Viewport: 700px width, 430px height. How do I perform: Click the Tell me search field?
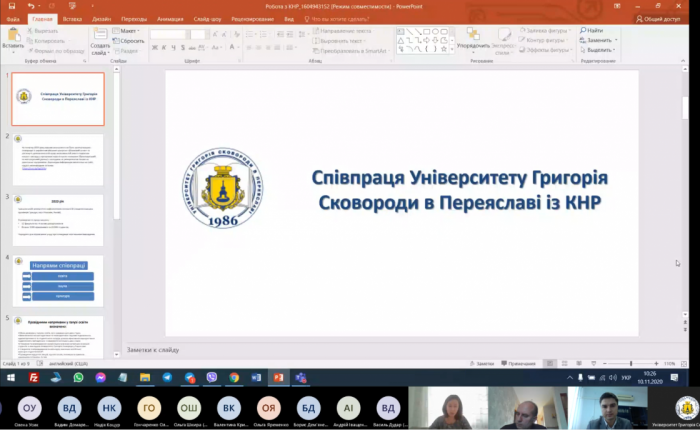tap(337, 19)
